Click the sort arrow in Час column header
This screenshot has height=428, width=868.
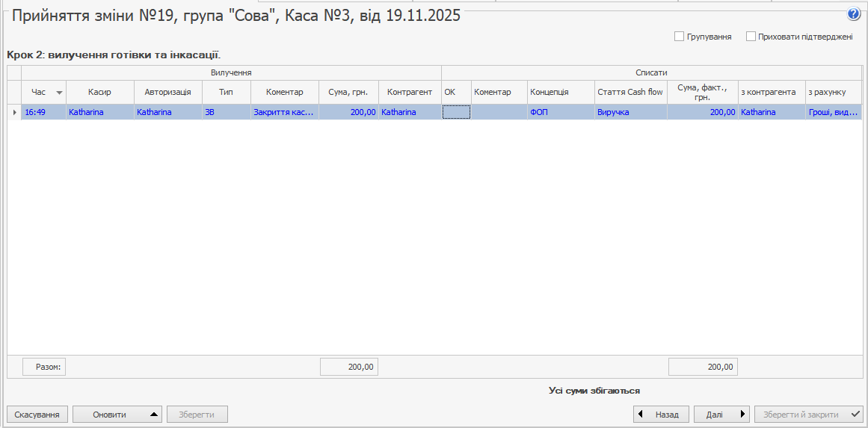pos(59,93)
